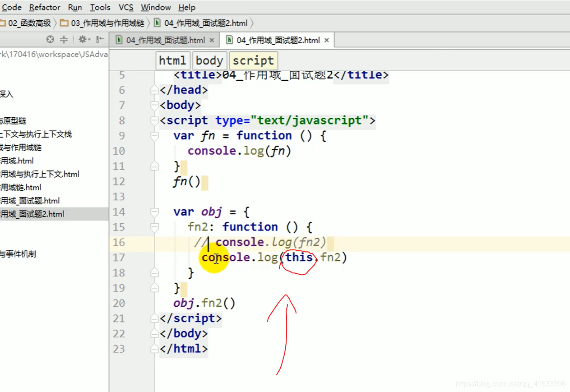Close the 04_作用域_面试题.html tab

(x=211, y=40)
